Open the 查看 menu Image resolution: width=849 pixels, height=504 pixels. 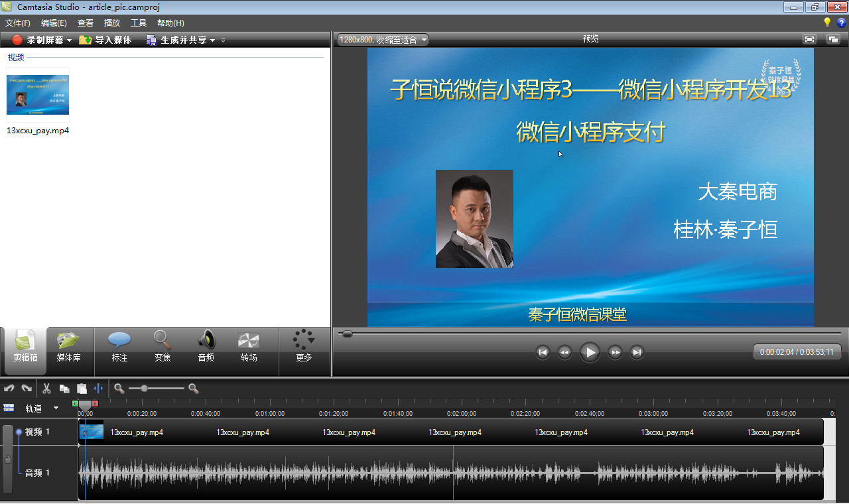click(86, 23)
